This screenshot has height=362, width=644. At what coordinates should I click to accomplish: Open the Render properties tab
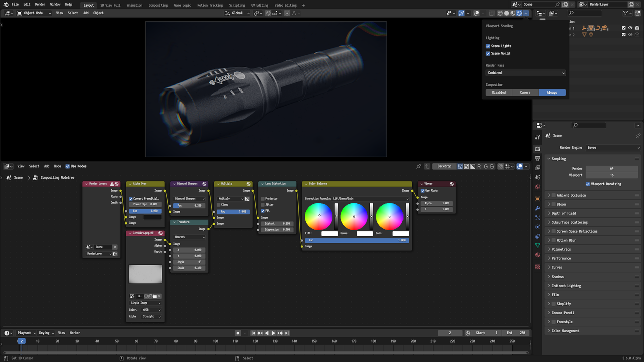coord(538,149)
